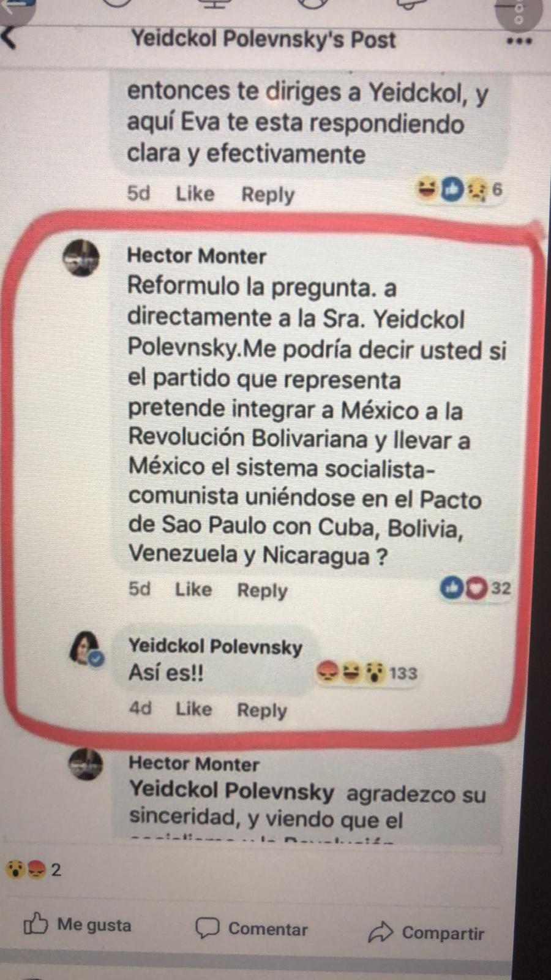Open the Hector Monter name link in the highlighted comment

point(197,256)
